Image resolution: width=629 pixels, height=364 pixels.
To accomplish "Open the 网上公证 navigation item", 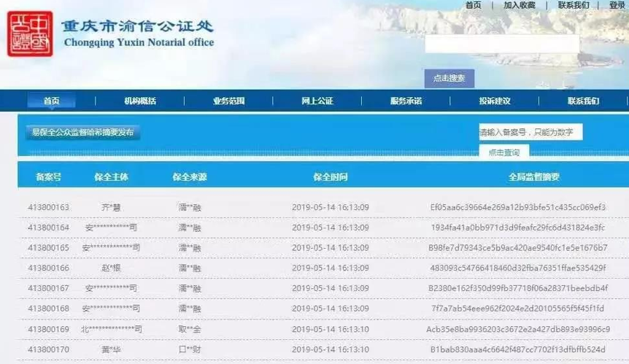I will click(317, 101).
